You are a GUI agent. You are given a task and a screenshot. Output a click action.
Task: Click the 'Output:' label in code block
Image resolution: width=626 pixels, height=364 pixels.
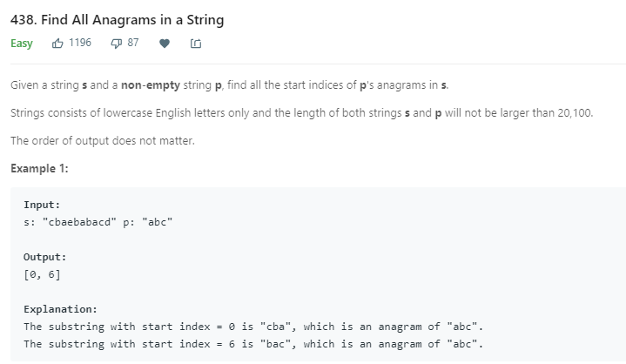[x=44, y=257]
